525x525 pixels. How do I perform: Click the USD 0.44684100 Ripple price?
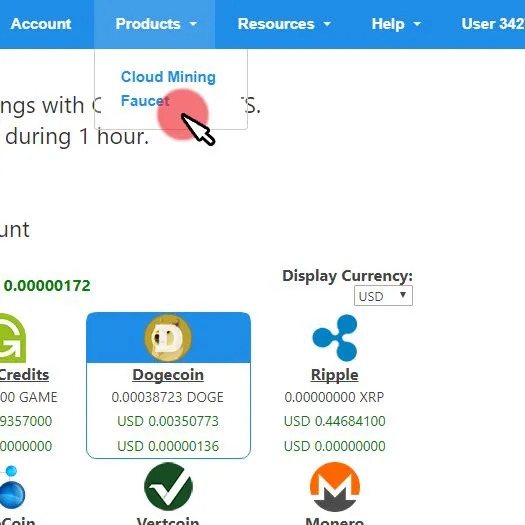[x=334, y=421]
